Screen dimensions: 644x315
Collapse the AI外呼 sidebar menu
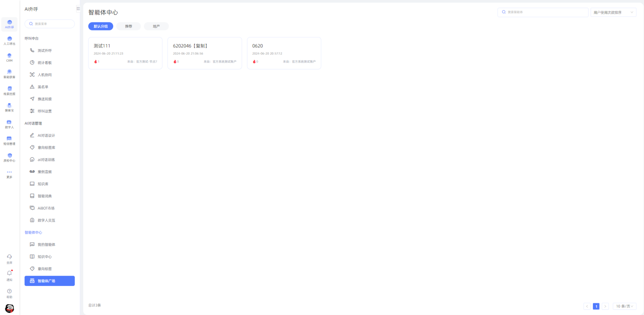(78, 9)
